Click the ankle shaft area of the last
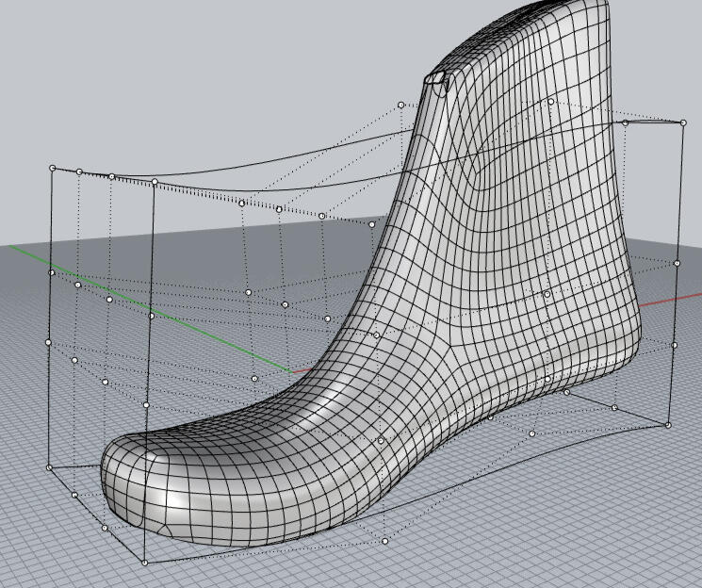702x588 pixels. [528, 141]
